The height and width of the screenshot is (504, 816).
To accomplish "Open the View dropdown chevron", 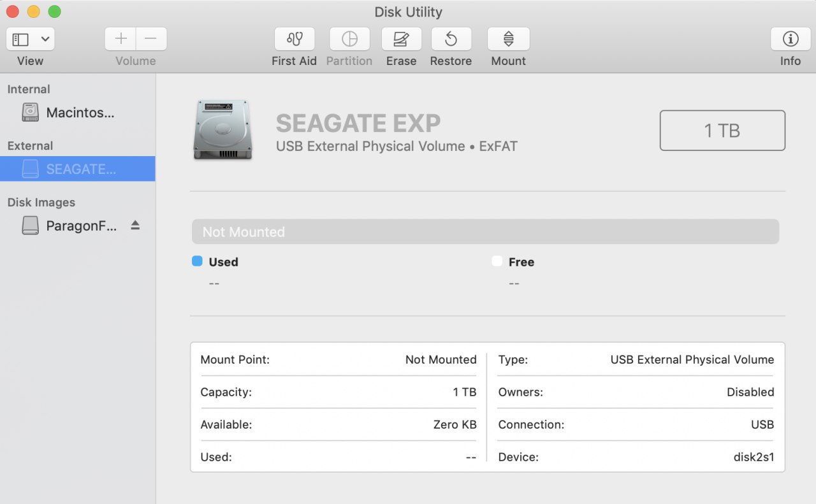I will tap(45, 40).
